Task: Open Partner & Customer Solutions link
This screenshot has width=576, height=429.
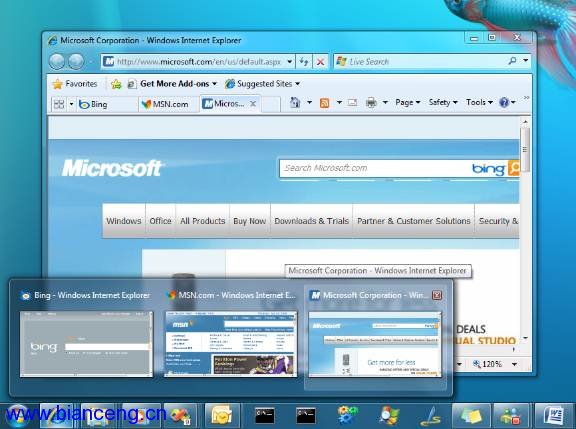Action: click(x=414, y=221)
